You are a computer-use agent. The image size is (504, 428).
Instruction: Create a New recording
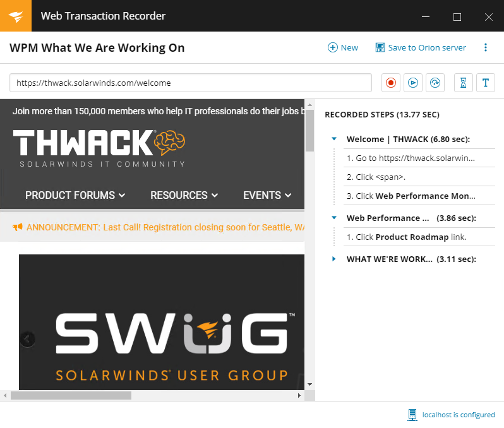point(343,47)
